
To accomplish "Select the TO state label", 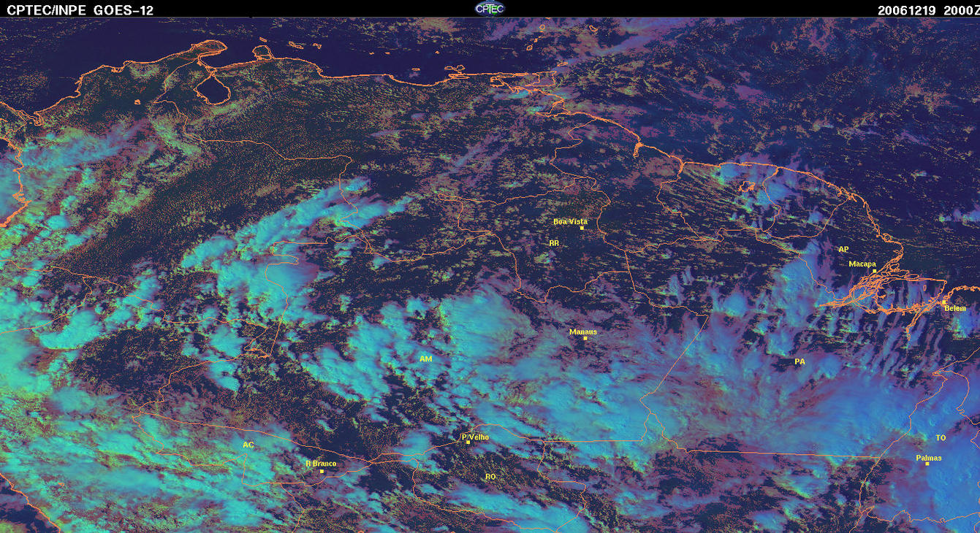I will tap(941, 438).
